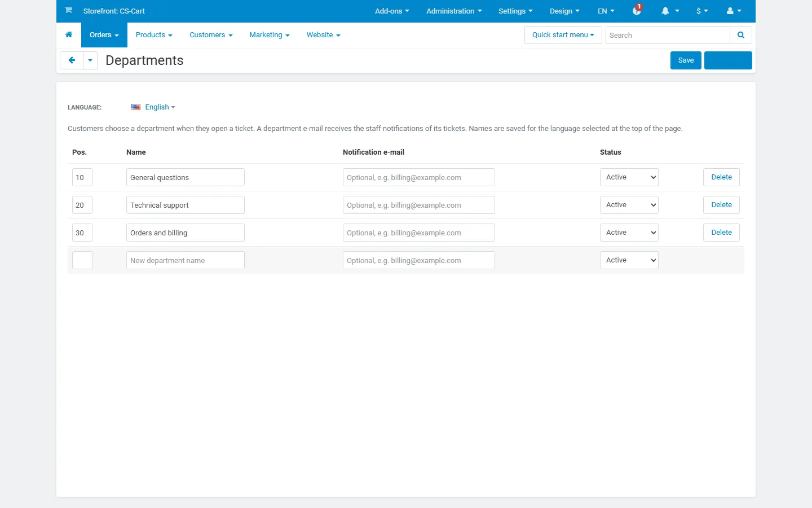Delete the General questions department

point(721,177)
